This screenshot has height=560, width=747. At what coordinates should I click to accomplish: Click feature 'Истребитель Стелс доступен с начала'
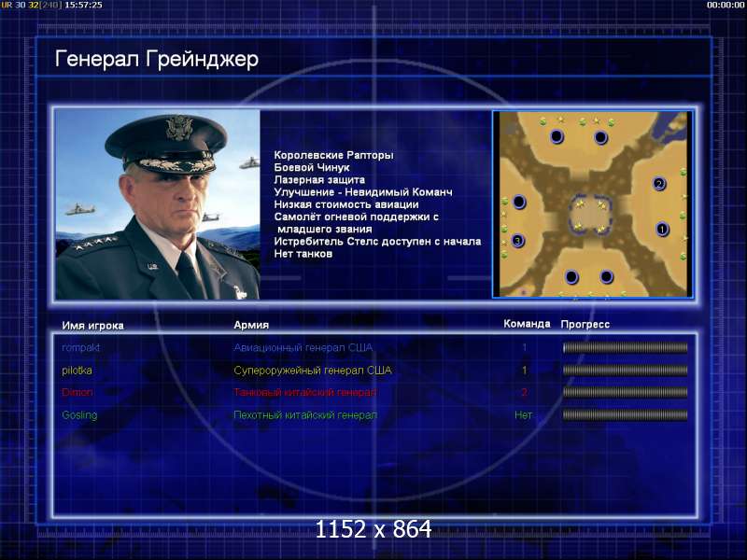pyautogui.click(x=377, y=242)
